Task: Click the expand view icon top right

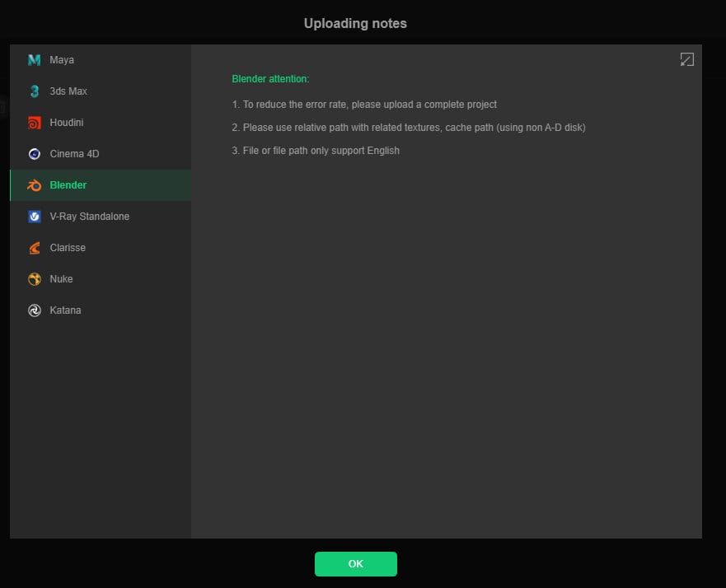Action: click(686, 58)
